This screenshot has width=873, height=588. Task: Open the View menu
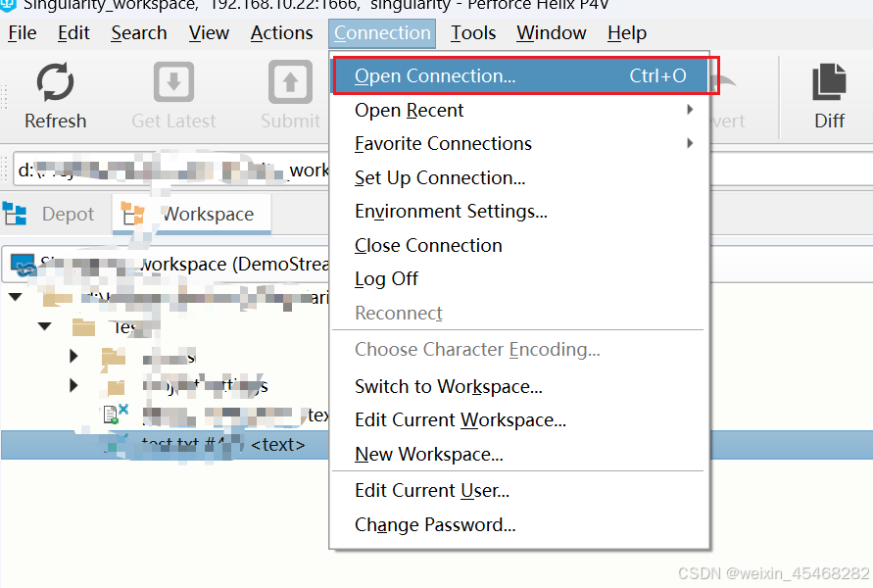click(209, 33)
